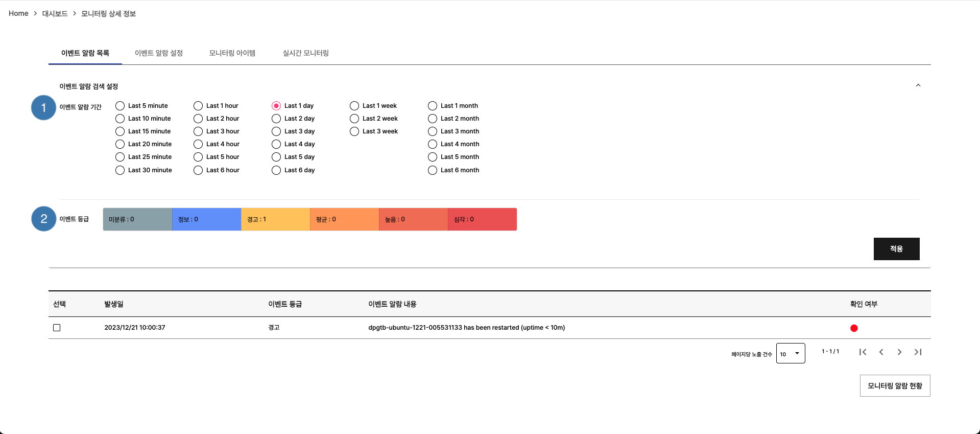Open the rows per page dropdown
The width and height of the screenshot is (980, 434).
[790, 354]
